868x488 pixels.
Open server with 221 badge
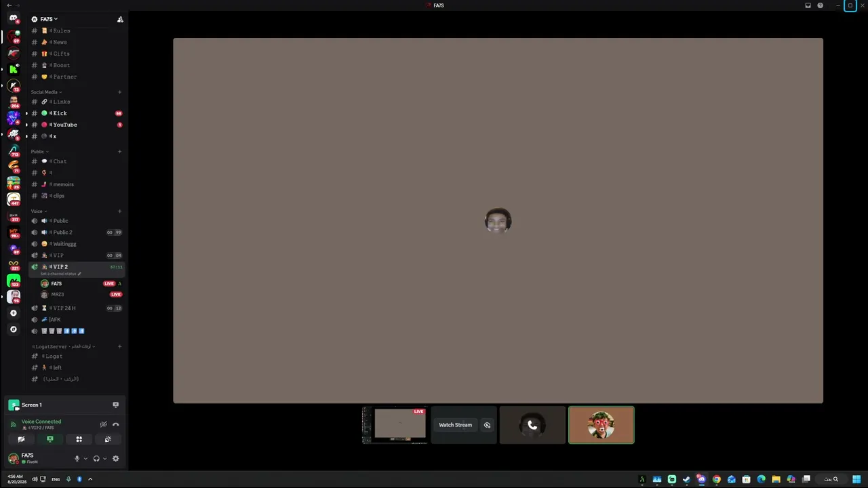click(13, 264)
